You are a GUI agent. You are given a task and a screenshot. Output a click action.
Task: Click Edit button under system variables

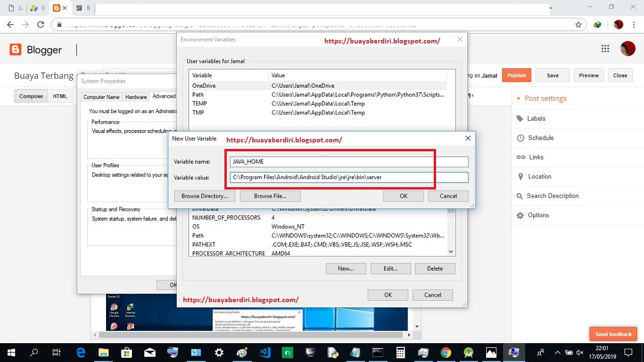click(x=390, y=268)
